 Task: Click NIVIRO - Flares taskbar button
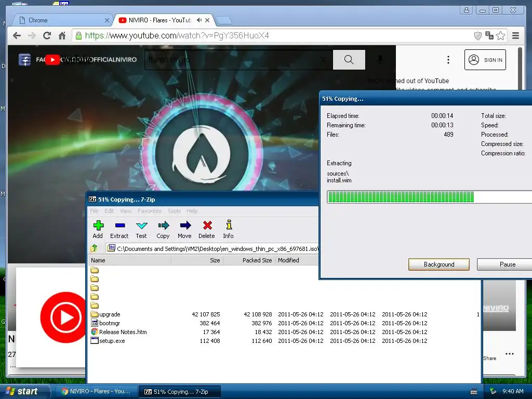pyautogui.click(x=96, y=392)
